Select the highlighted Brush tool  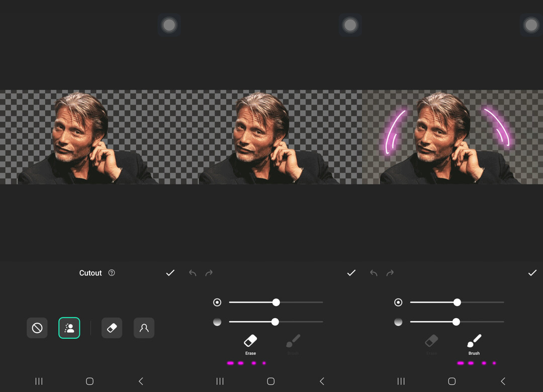click(474, 344)
